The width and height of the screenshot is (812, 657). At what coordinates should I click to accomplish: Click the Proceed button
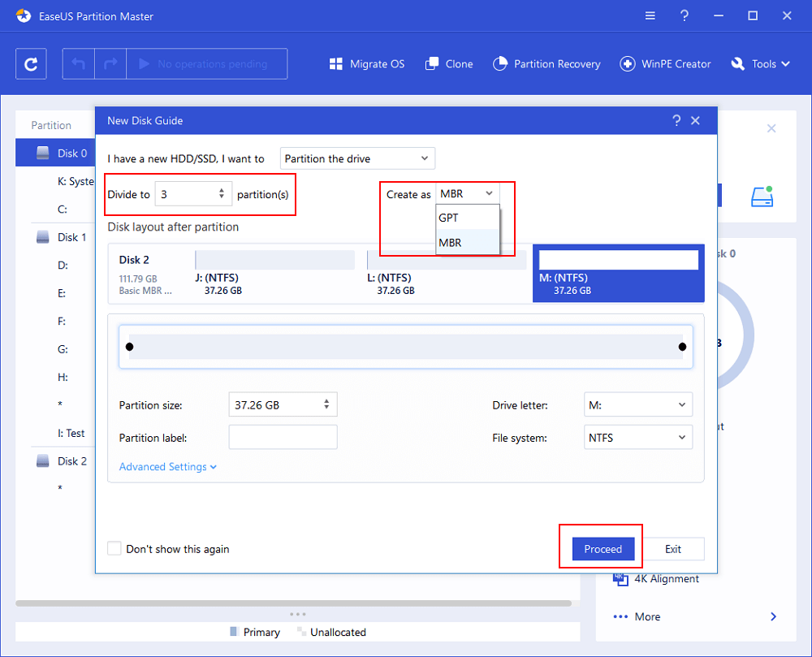603,549
